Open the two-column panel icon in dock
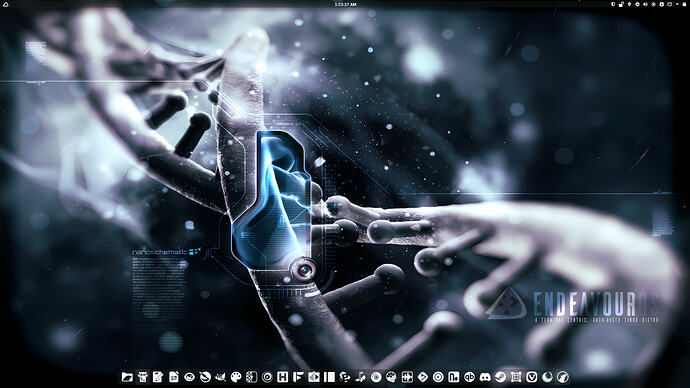690x388 pixels. [x=329, y=377]
